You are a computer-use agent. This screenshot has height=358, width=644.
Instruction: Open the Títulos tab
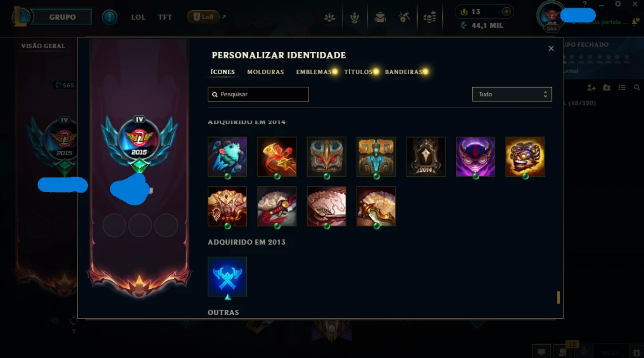358,72
